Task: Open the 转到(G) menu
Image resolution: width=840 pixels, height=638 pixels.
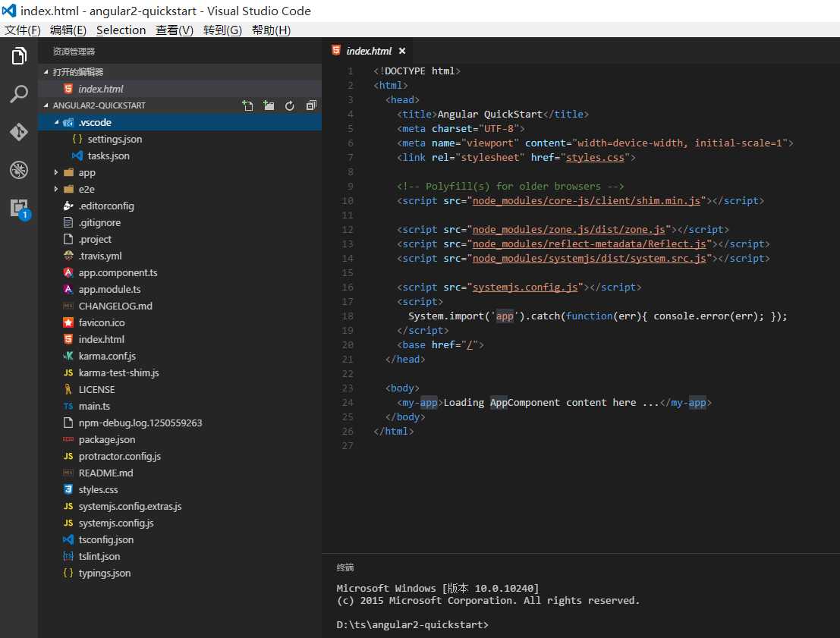Action: (222, 30)
